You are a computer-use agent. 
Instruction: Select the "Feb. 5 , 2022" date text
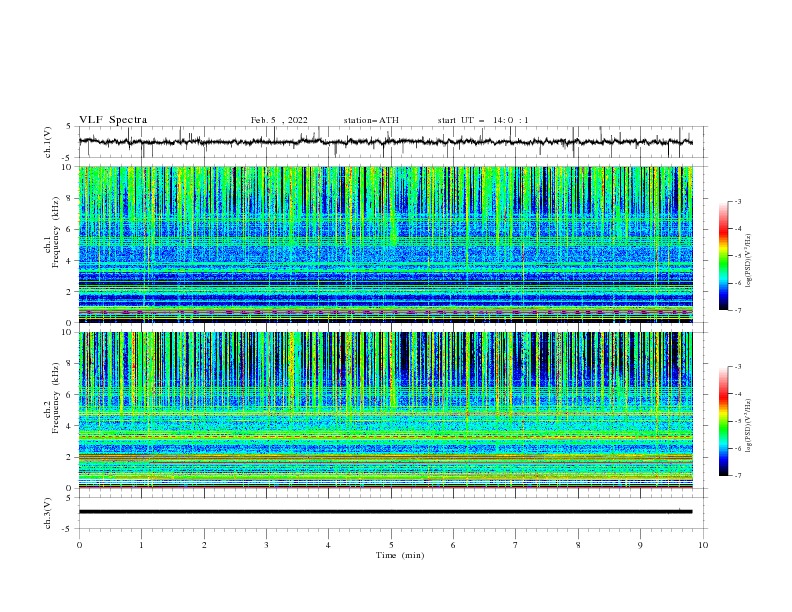[279, 120]
